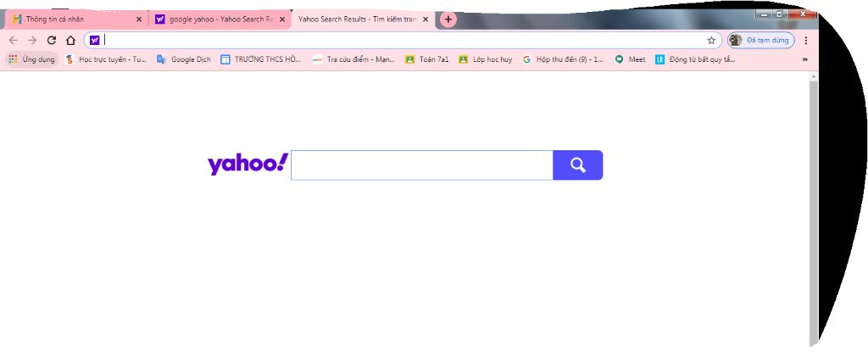This screenshot has height=364, width=868.
Task: Open 'TRƯỜNG THCS' bookmark
Action: tap(261, 59)
